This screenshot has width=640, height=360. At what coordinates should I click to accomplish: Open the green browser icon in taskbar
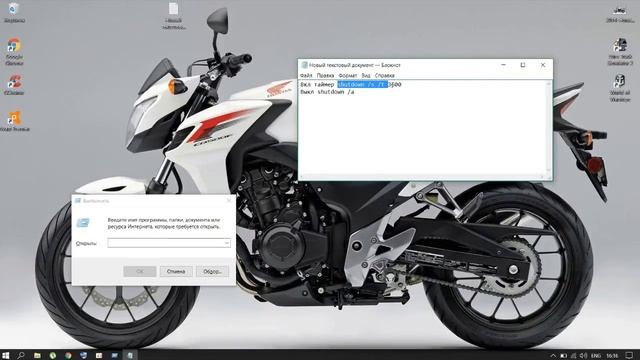(x=52, y=355)
